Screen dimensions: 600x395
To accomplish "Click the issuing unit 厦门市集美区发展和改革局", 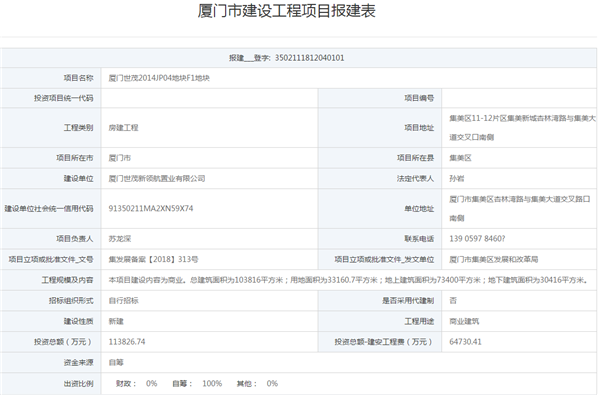I will coord(494,260).
